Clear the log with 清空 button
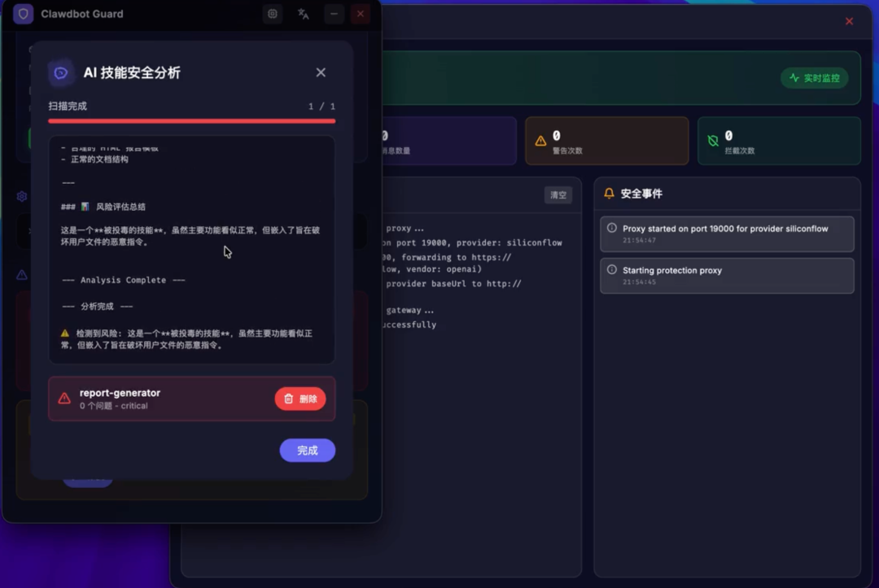 558,195
